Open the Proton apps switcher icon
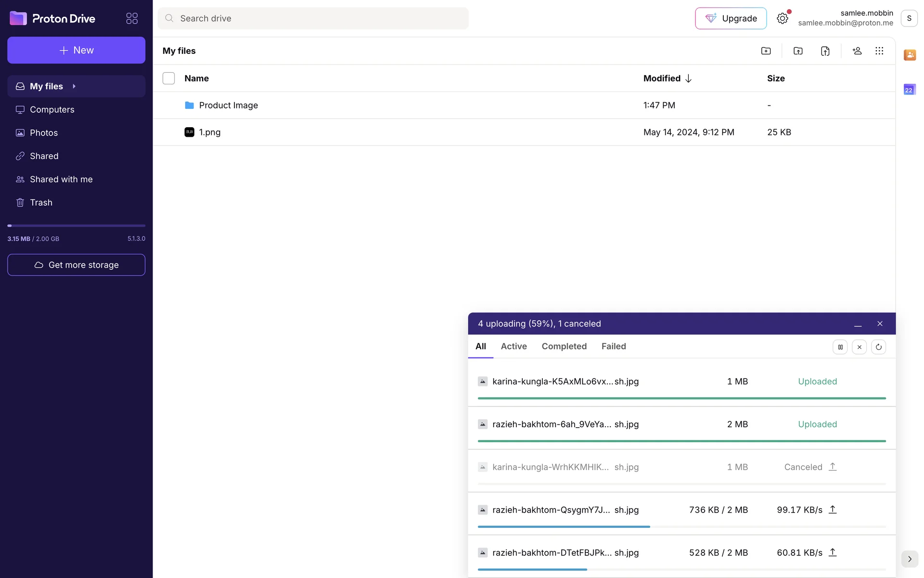 (x=132, y=18)
